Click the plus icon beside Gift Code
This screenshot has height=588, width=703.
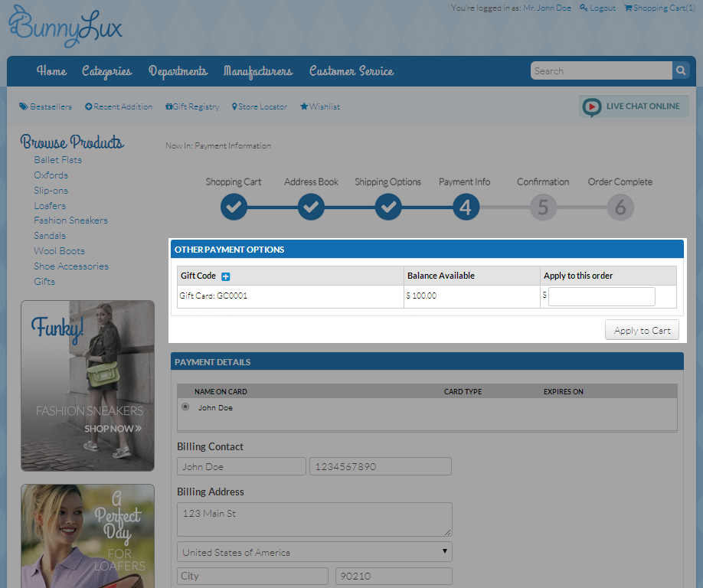pos(225,276)
